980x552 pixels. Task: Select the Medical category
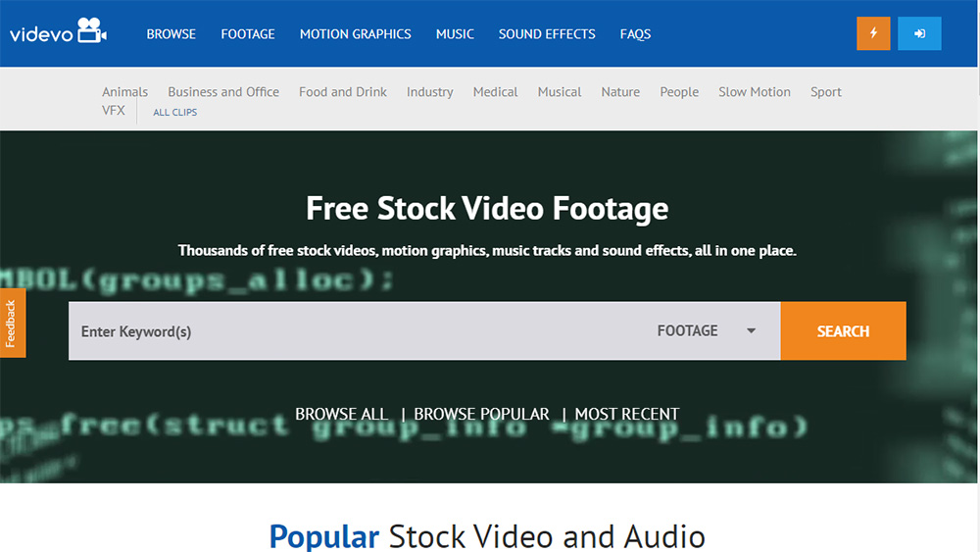point(495,92)
